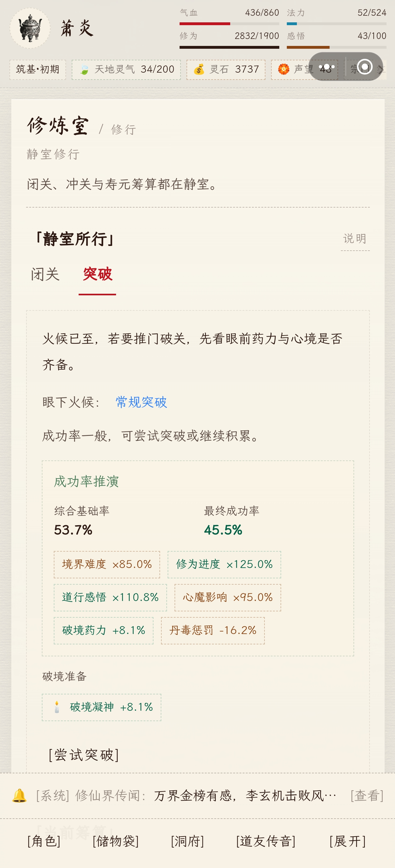Image resolution: width=395 pixels, height=868 pixels.
Task: Tap the candle icon in 破境凝神
Action: pos(57,707)
